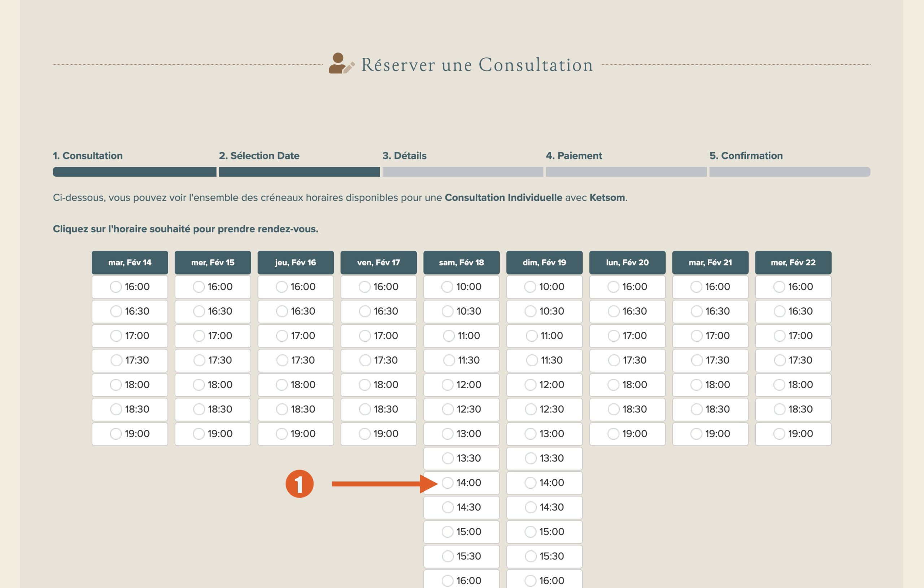This screenshot has width=924, height=588.
Task: Click the lun, Fév 20 column header
Action: pyautogui.click(x=627, y=263)
